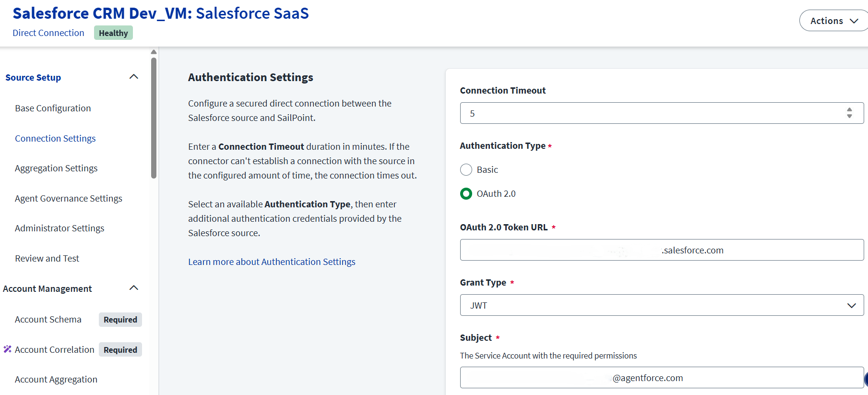This screenshot has height=395, width=868.
Task: Click Required badge beside Account Correlation
Action: (120, 349)
